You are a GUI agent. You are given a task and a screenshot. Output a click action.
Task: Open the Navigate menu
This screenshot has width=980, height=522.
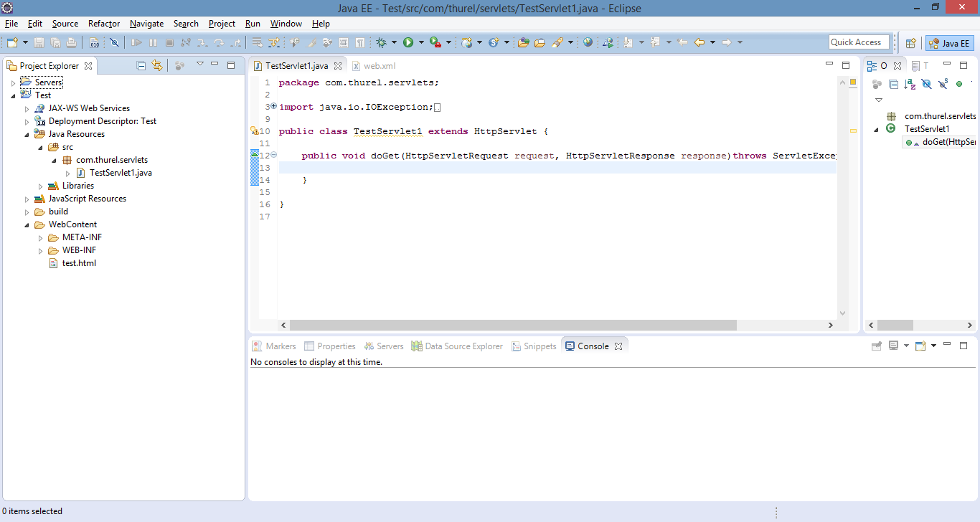(x=146, y=24)
